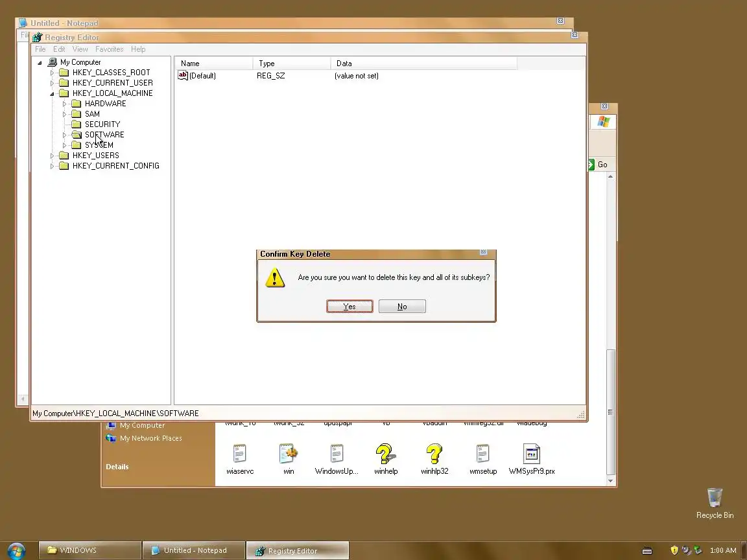Confirm key deletion with Yes
Screen dimensions: 747x560
coord(350,306)
